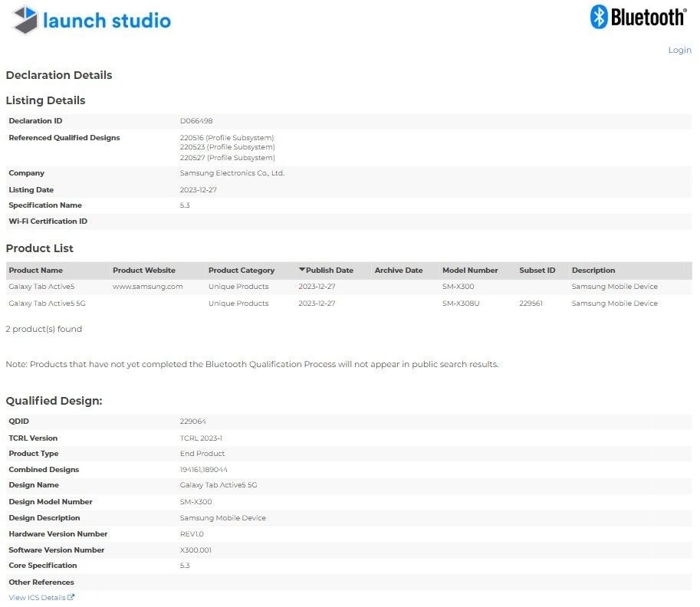Click Unique Products cell in Galaxy Tab Active5 5G row
The width and height of the screenshot is (700, 607).
(x=238, y=303)
